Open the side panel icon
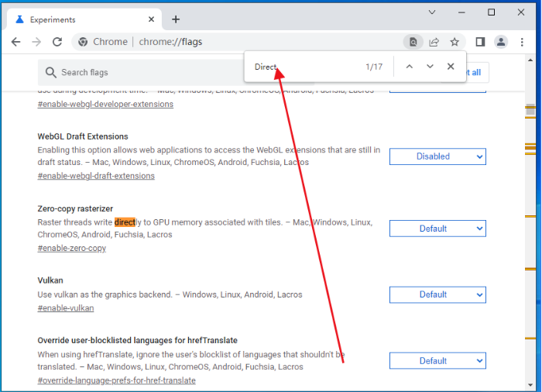 click(480, 42)
